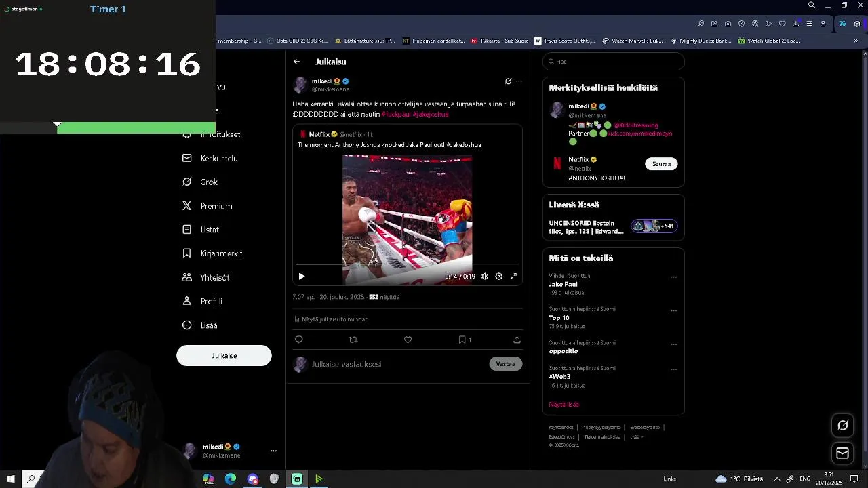
Task: Click the Hae search field
Action: tap(614, 62)
